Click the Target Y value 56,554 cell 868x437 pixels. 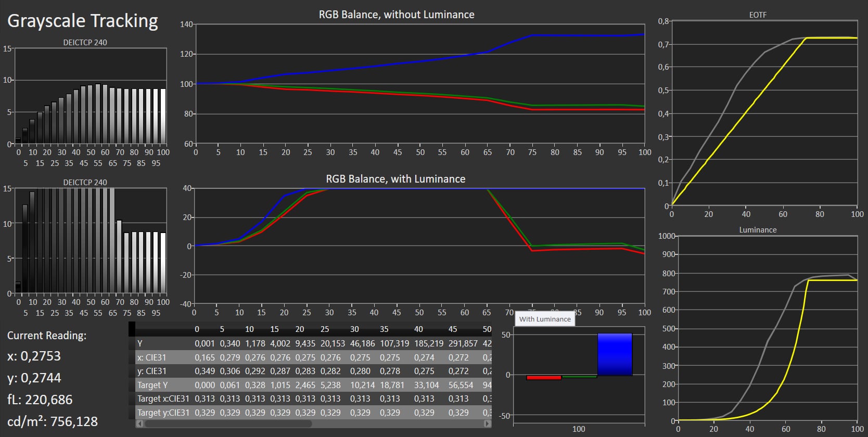tap(461, 385)
